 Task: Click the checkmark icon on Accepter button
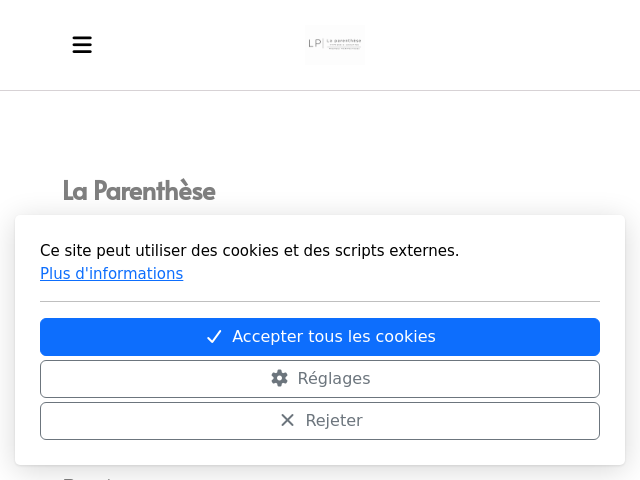click(x=214, y=337)
